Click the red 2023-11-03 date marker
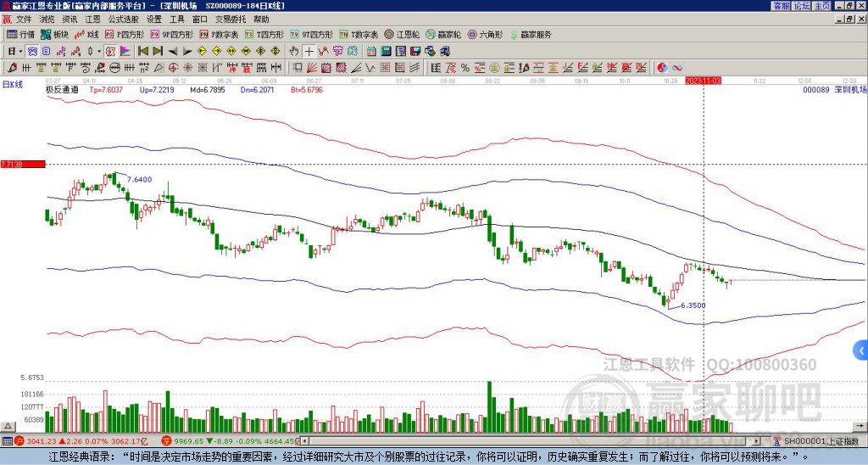 pos(703,81)
